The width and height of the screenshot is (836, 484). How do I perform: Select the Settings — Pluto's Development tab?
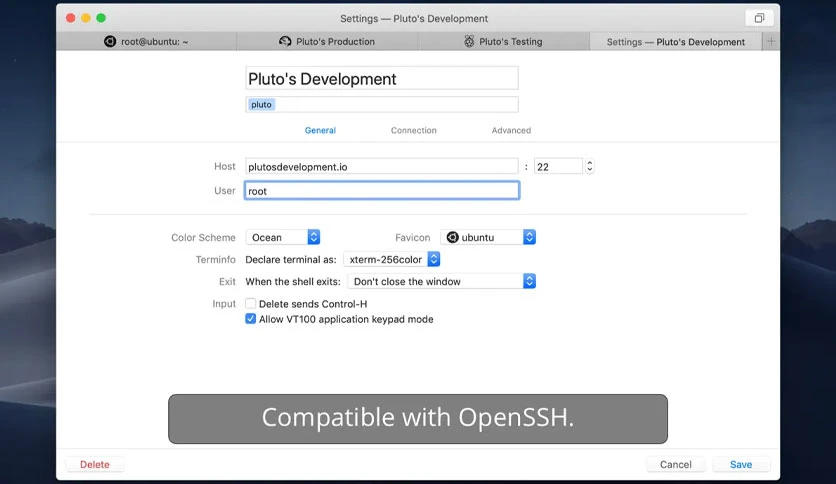point(676,42)
